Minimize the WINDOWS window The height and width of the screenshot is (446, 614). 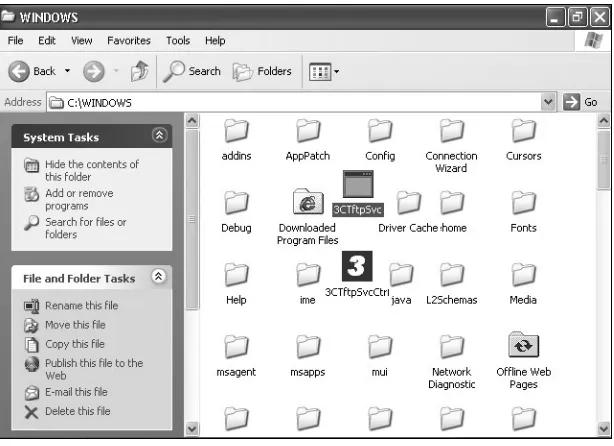(x=555, y=17)
